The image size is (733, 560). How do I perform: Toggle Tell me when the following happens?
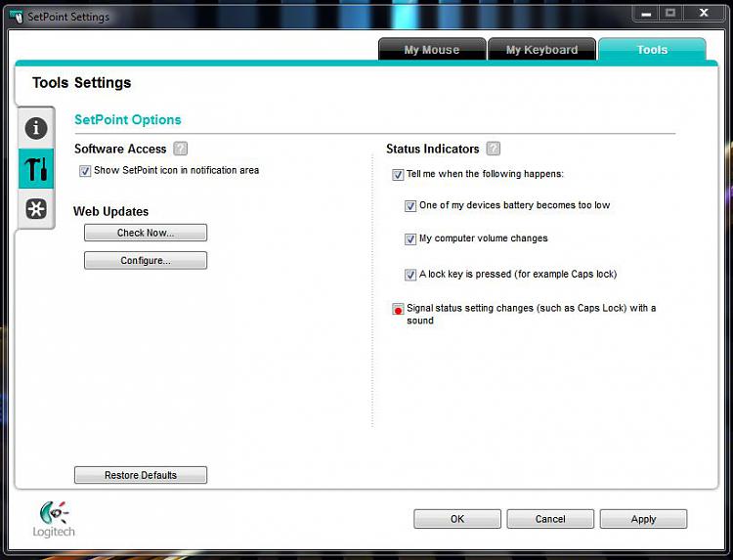click(398, 175)
